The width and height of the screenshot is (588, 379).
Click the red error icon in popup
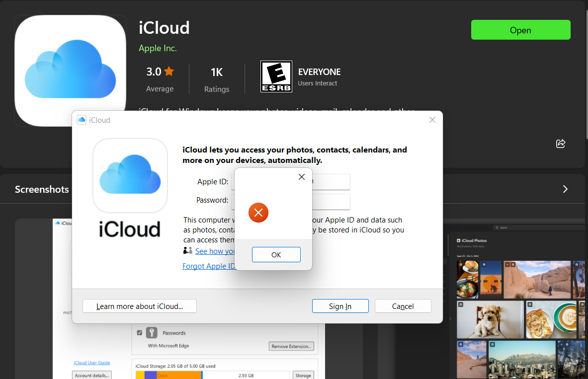click(258, 213)
